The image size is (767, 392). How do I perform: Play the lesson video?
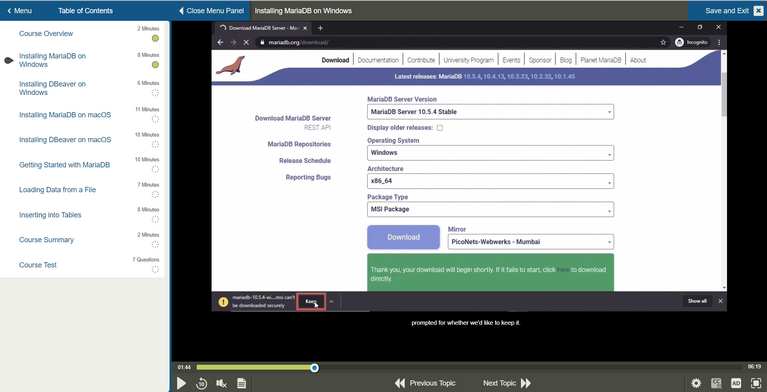(181, 383)
